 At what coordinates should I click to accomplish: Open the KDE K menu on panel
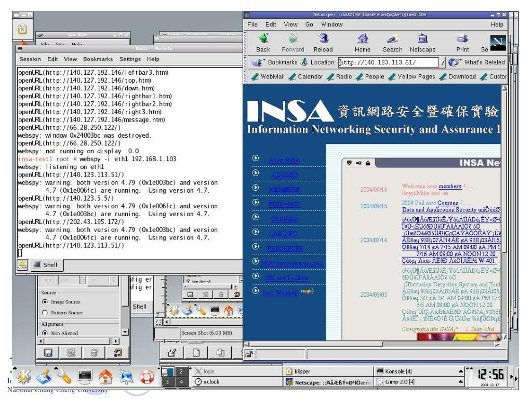(23, 376)
